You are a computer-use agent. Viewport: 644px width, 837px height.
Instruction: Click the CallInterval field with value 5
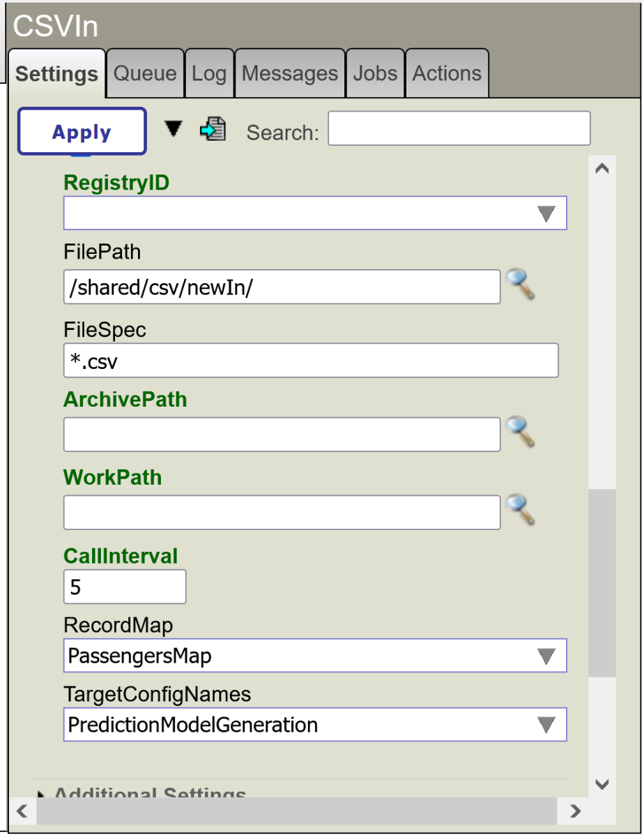coord(125,587)
